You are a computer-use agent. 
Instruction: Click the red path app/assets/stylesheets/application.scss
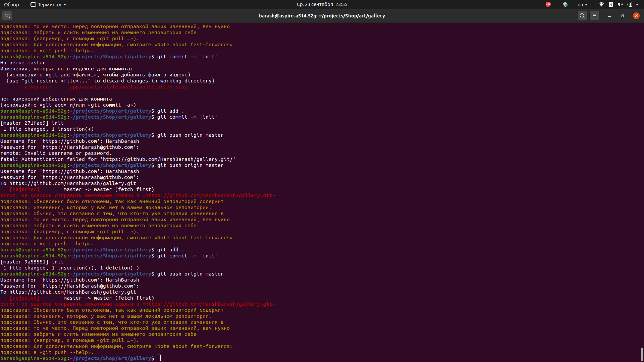click(128, 87)
